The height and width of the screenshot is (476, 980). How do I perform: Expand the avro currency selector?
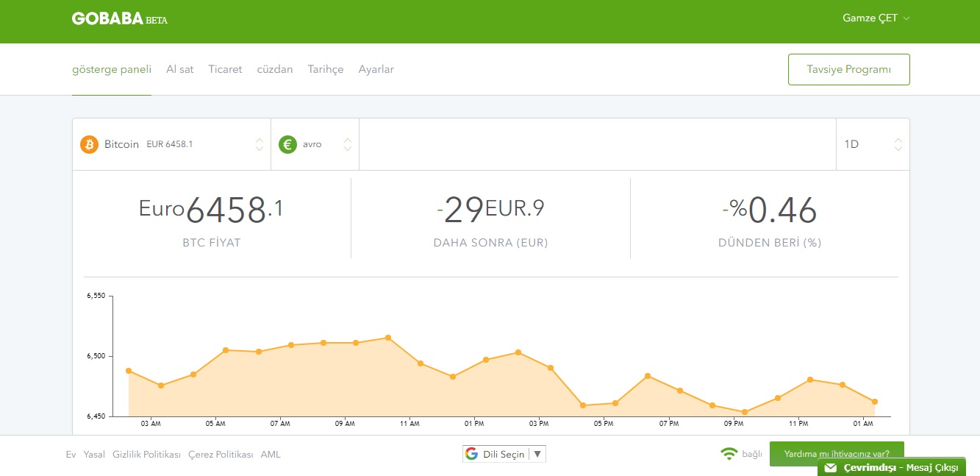(x=315, y=144)
